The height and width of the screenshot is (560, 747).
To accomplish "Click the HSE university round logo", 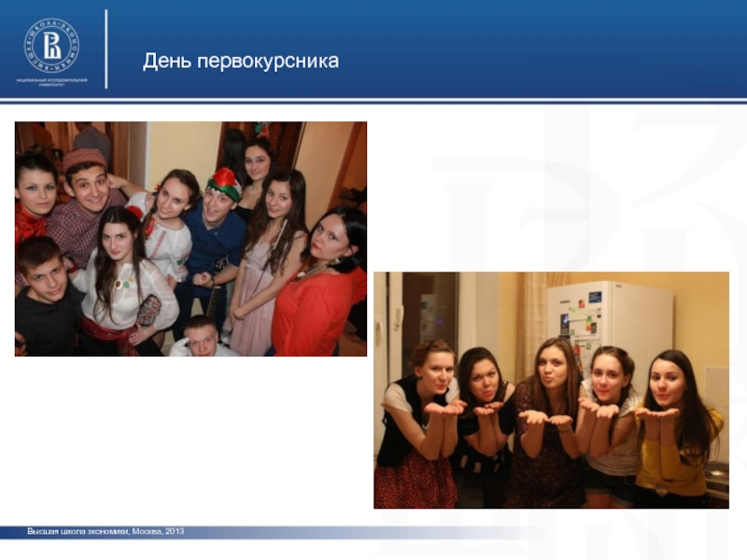I will coord(51,45).
